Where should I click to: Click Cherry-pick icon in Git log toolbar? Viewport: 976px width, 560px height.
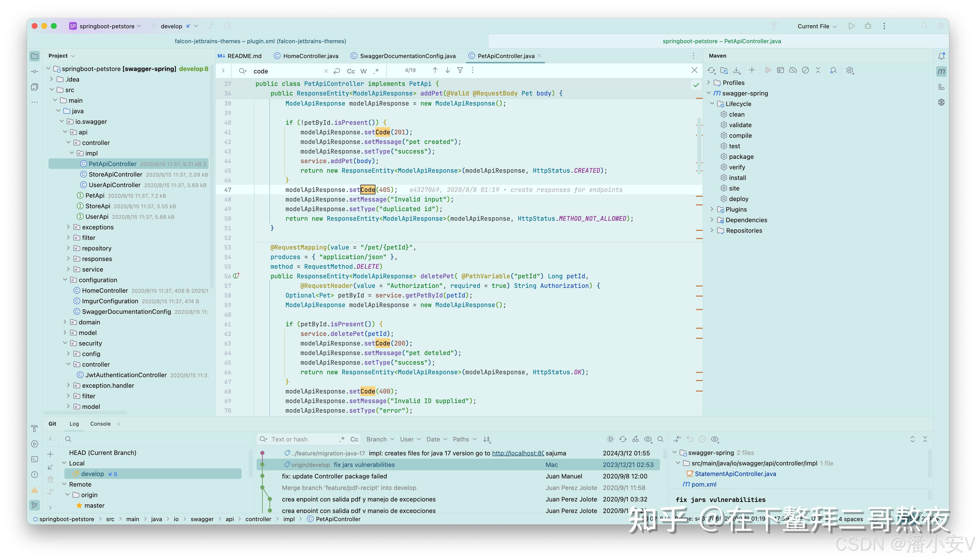(635, 439)
